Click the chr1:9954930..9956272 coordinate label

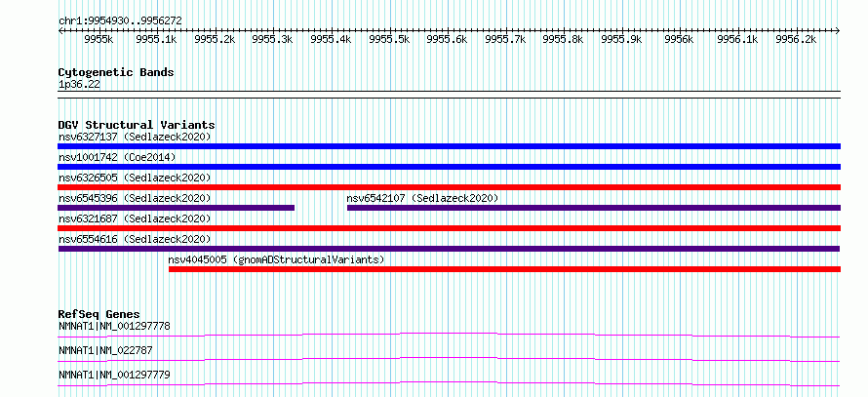(x=120, y=21)
